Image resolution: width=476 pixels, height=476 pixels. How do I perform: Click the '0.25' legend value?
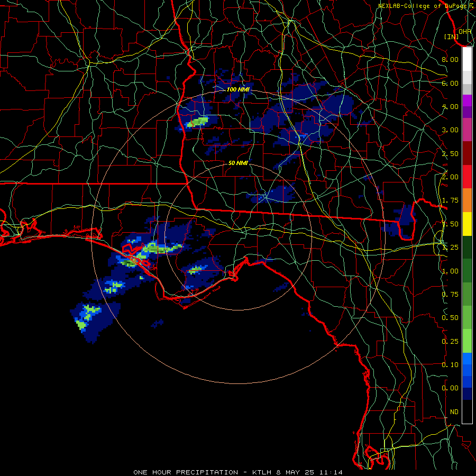tap(450, 342)
